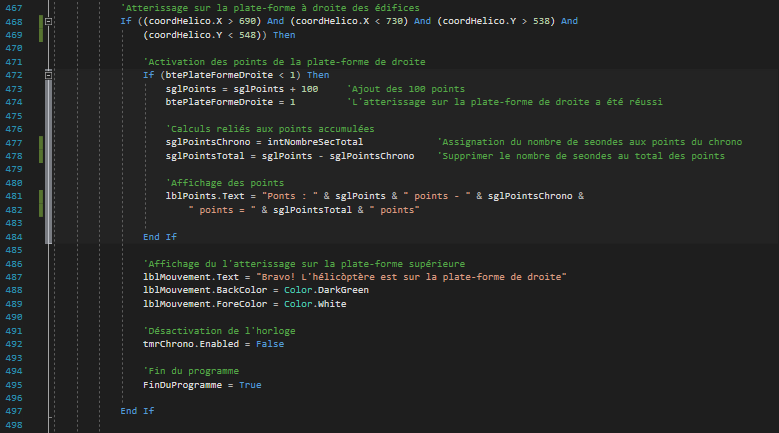779x433 pixels.
Task: Click FinDuProgramme variable on line 495
Action: 182,385
